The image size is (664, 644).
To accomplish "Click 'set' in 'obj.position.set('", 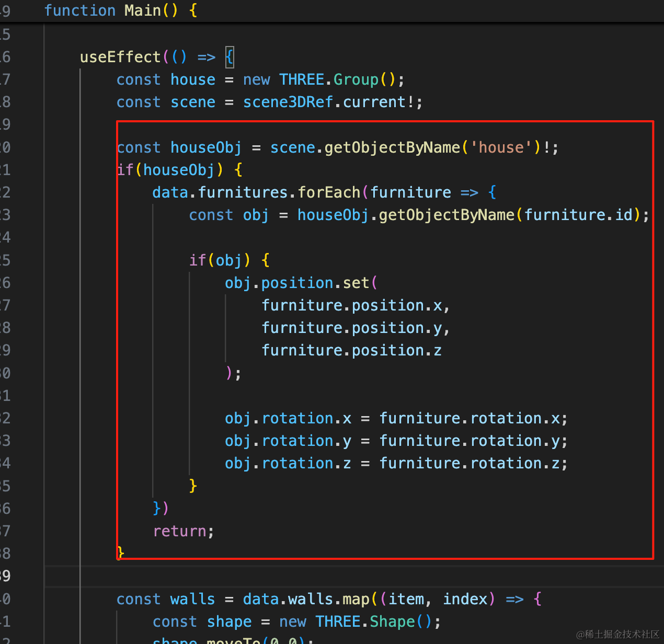I will [356, 283].
